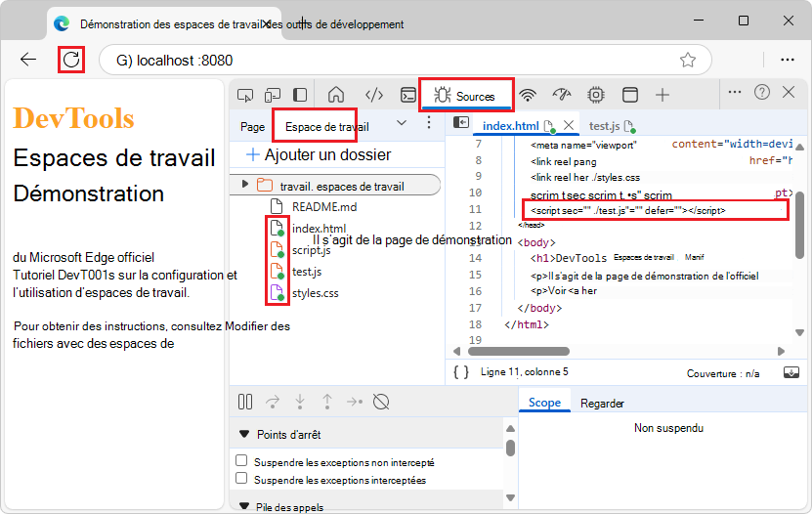This screenshot has width=812, height=514.
Task: Step out of current function
Action: tap(327, 402)
